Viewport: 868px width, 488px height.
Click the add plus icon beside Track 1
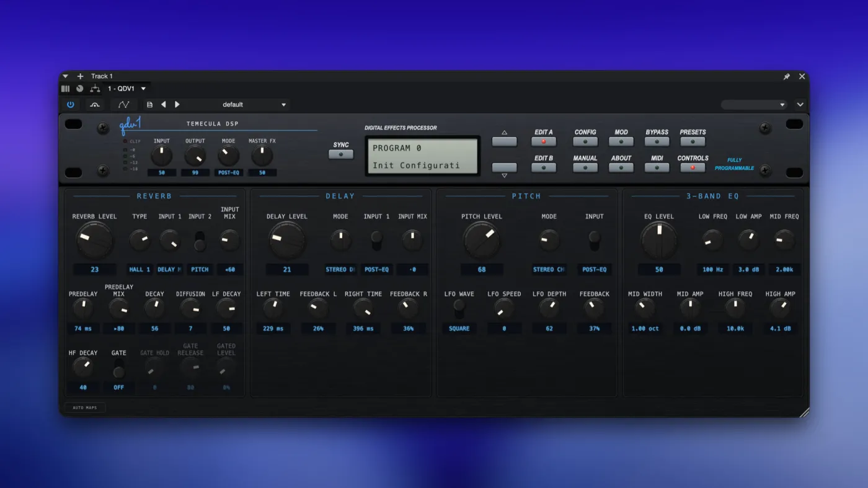(x=80, y=76)
